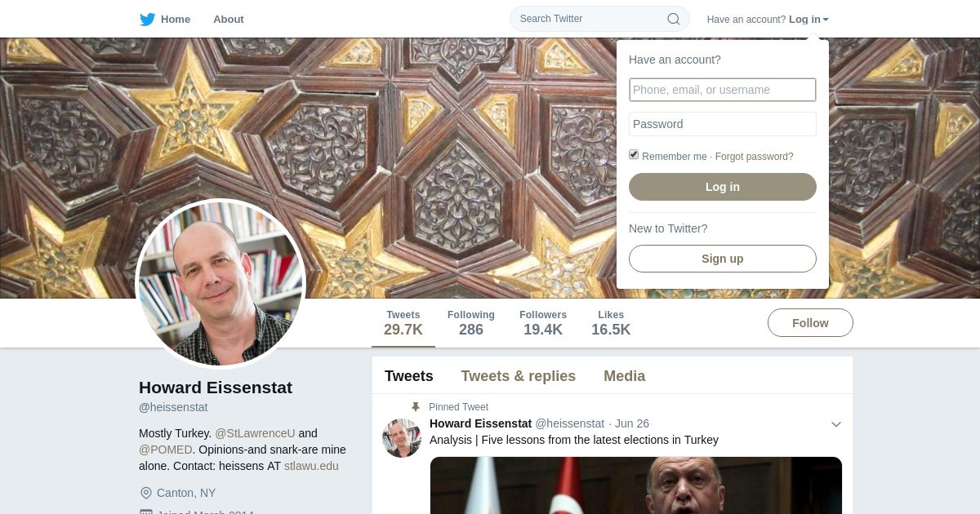
Task: Click the Twitter bird Home icon
Action: click(x=147, y=20)
